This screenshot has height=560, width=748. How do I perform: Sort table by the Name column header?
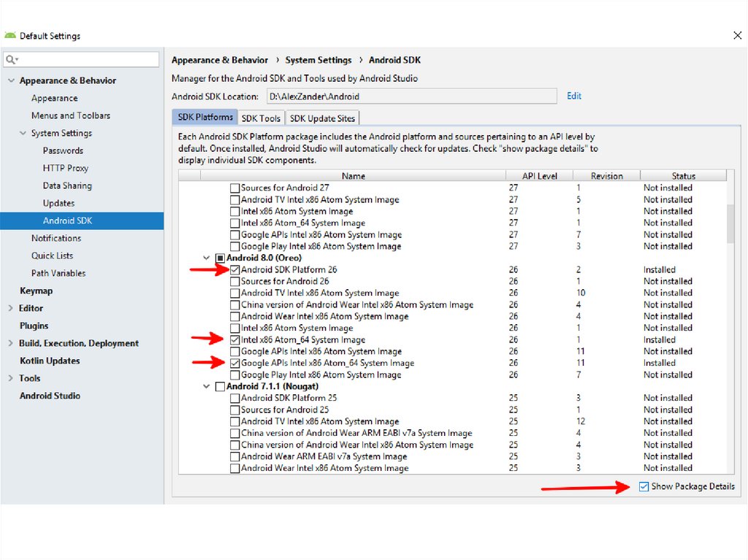[x=353, y=175]
